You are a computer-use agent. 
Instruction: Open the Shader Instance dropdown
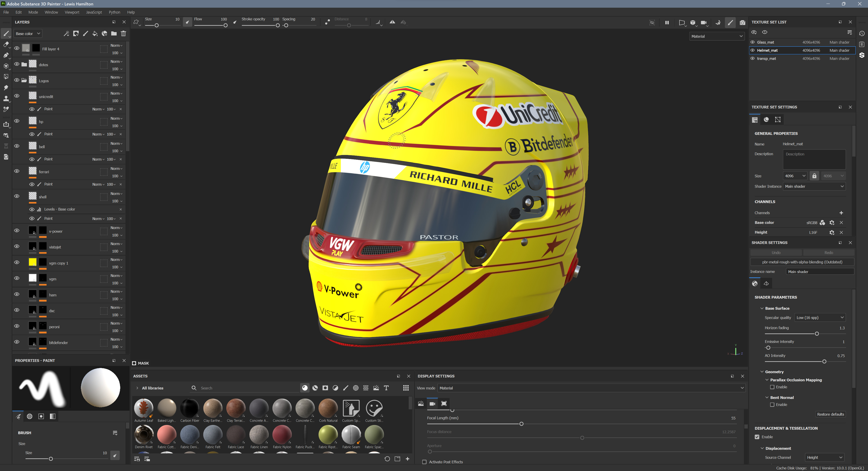click(814, 186)
